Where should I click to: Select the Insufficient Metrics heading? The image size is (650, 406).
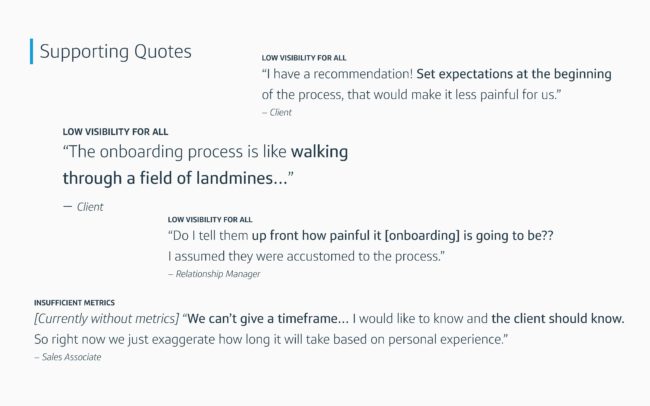point(74,303)
